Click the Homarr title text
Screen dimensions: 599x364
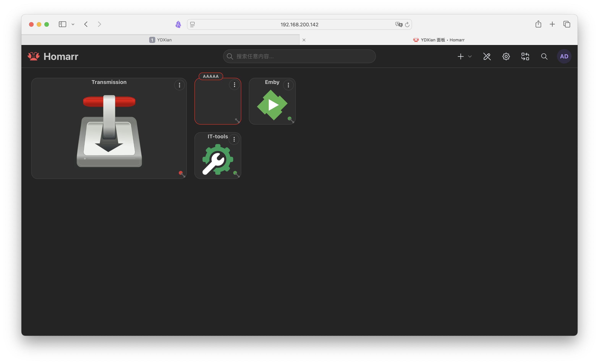pyautogui.click(x=61, y=56)
